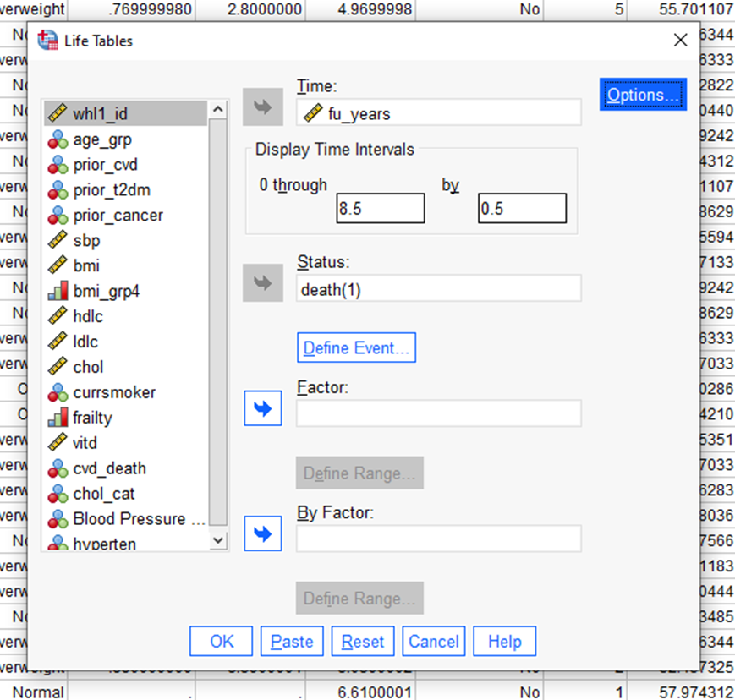Click the arrow button next to Status field
This screenshot has height=700, width=735.
pos(262,284)
